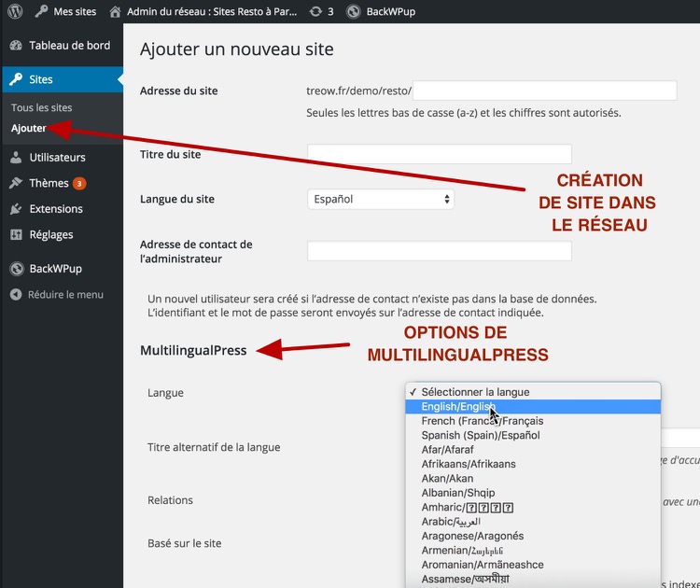The image size is (700, 588).
Task: Click the Thèmes update badge 3
Action: click(x=79, y=184)
